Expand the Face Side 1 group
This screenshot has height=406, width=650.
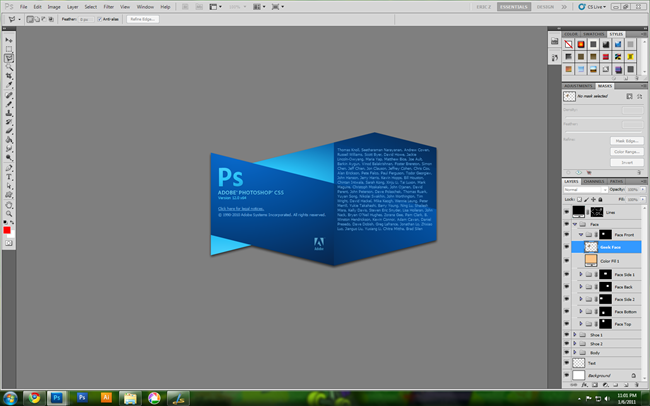point(581,274)
